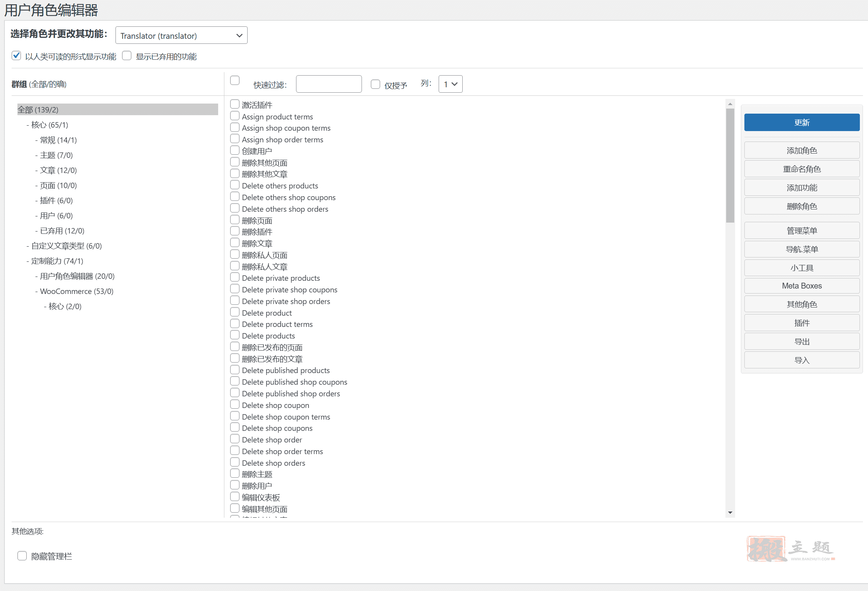Enable 显示已弃用的功能 checkbox
This screenshot has width=868, height=591.
click(x=127, y=55)
